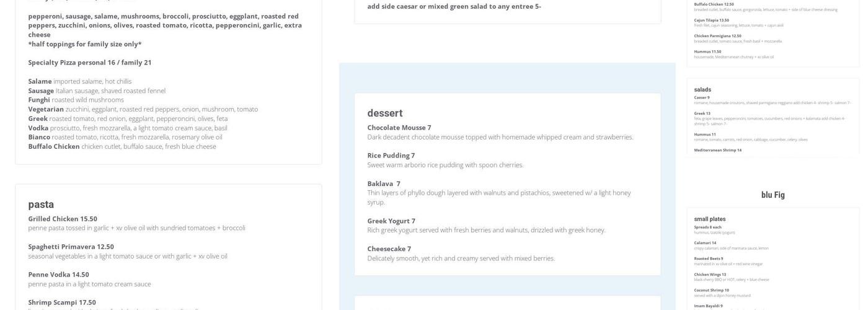868x310 pixels.
Task: Click the Cajun Tilapia 13.50 item
Action: pyautogui.click(x=711, y=20)
